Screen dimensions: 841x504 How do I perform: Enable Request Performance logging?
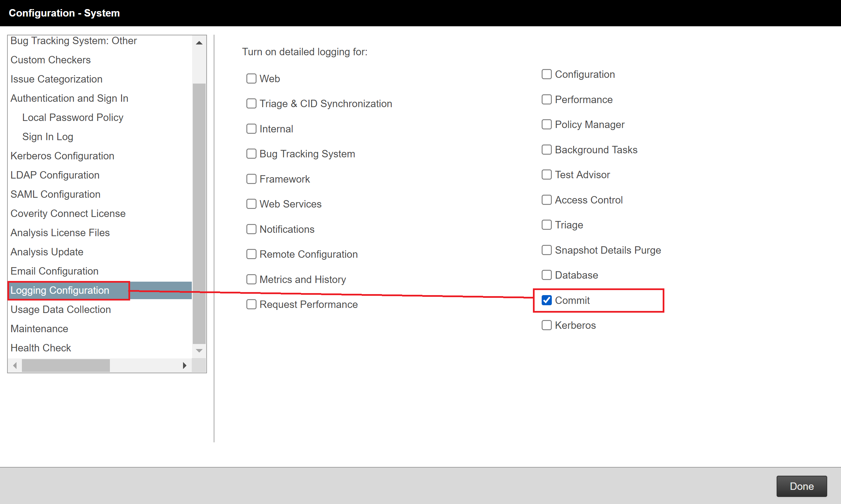tap(251, 304)
